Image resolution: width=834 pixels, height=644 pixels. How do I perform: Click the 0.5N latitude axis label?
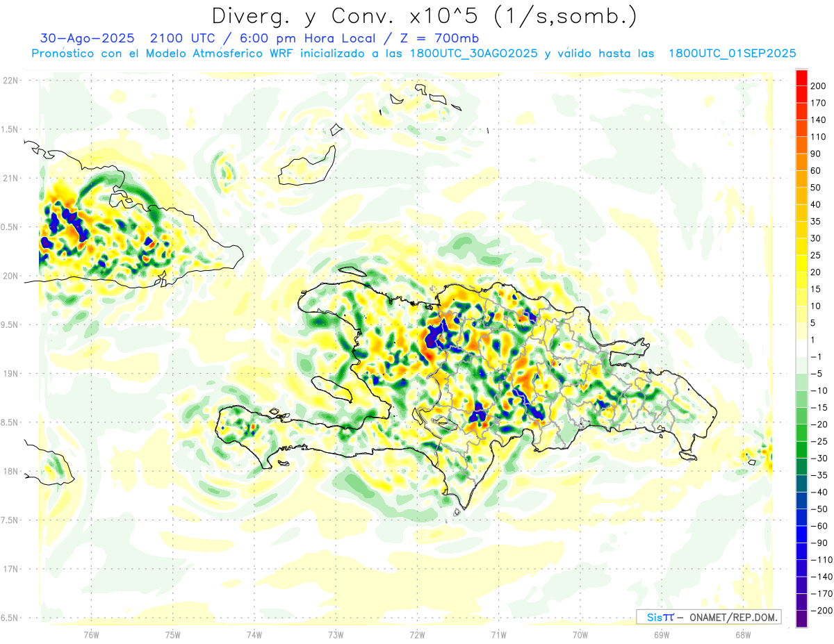tap(10, 227)
